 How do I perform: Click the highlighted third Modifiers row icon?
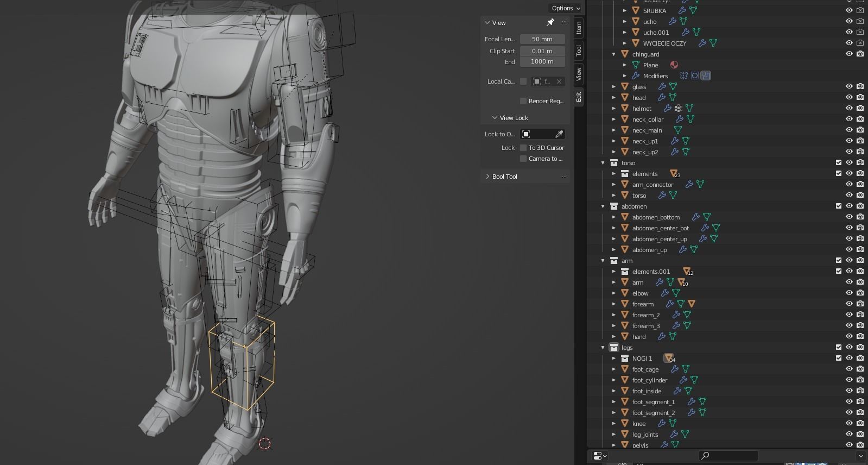tap(706, 76)
